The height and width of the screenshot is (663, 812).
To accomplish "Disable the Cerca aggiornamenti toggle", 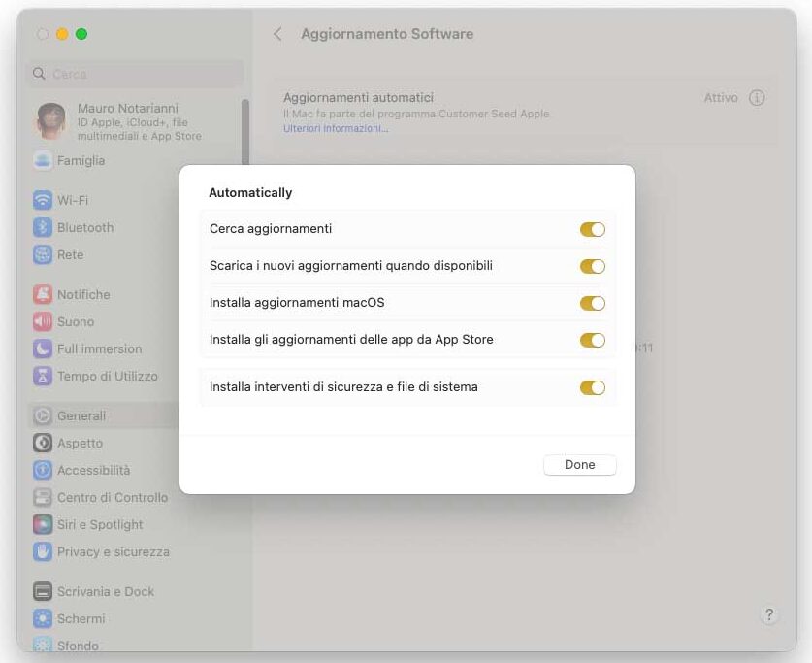I will tap(593, 229).
